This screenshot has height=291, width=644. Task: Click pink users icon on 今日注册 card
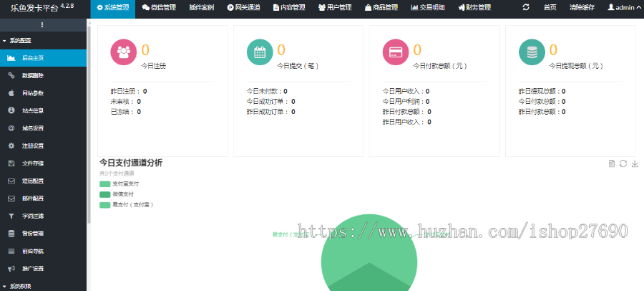point(123,52)
